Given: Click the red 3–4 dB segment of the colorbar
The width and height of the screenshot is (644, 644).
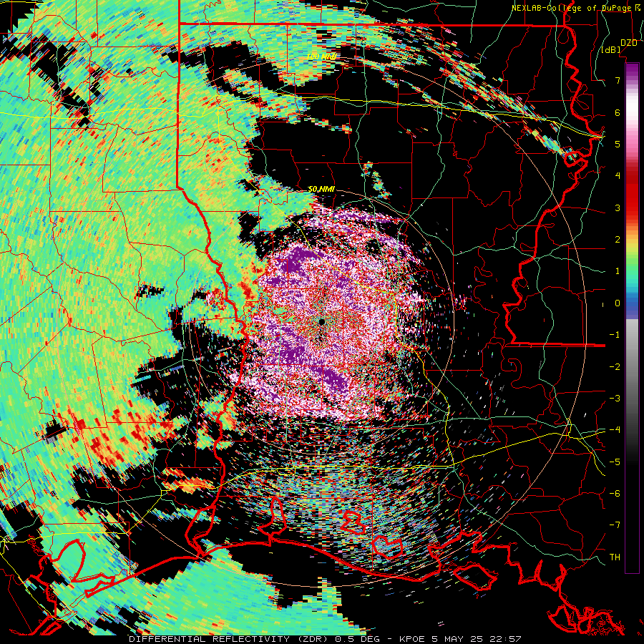Looking at the screenshot, I should pyautogui.click(x=632, y=192).
